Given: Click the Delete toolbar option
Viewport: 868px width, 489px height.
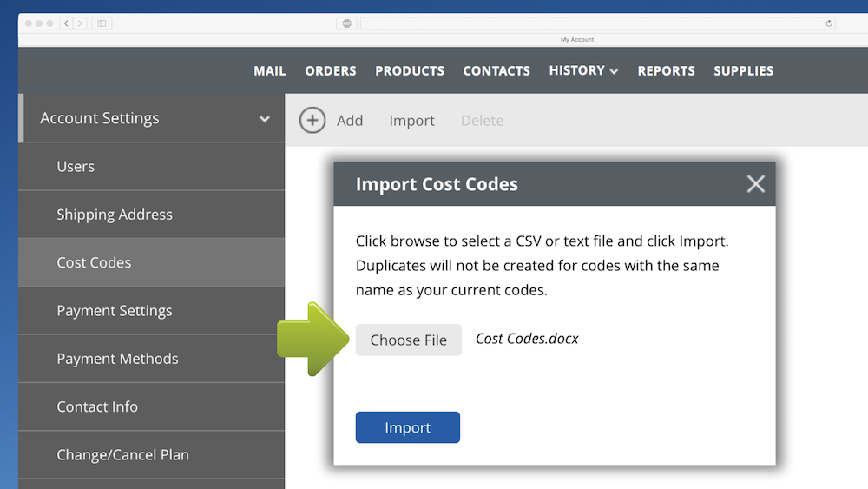Looking at the screenshot, I should pyautogui.click(x=482, y=120).
